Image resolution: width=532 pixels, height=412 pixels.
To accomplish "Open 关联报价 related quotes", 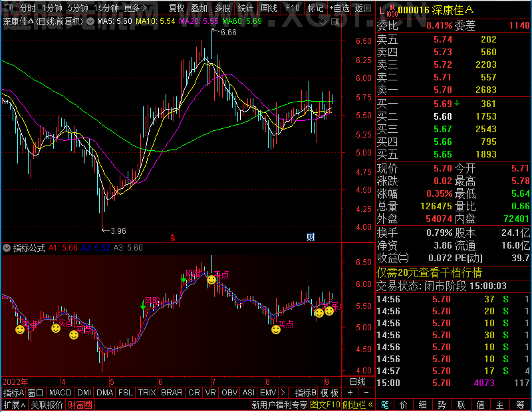I will (47, 405).
